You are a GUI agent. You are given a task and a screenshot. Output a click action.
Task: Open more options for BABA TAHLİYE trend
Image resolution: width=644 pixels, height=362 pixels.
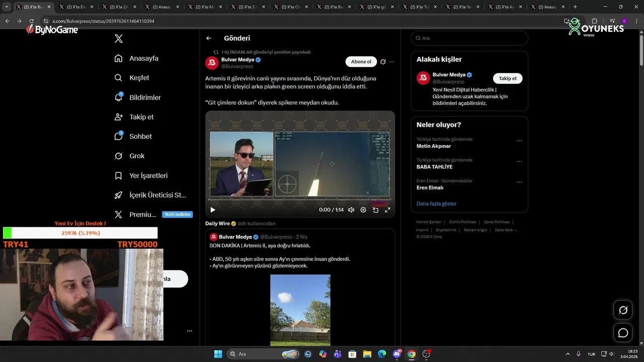point(519,161)
